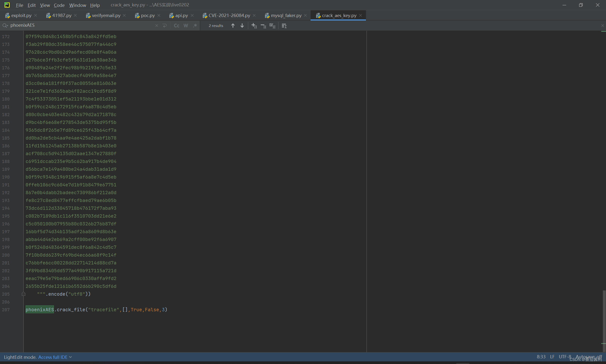Close the CVE-2021-26084.py tab
Viewport: 606px width, 364px height.
pyautogui.click(x=254, y=15)
